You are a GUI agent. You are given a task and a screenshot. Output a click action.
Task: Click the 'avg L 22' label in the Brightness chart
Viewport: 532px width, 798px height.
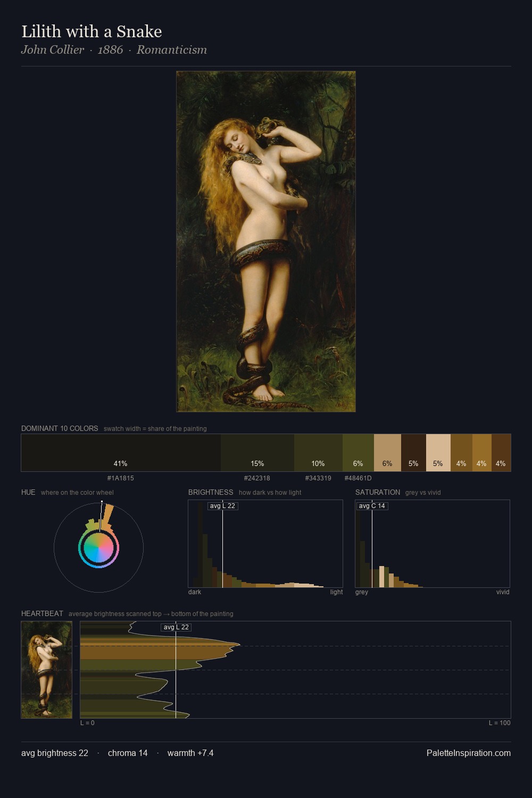(x=222, y=506)
